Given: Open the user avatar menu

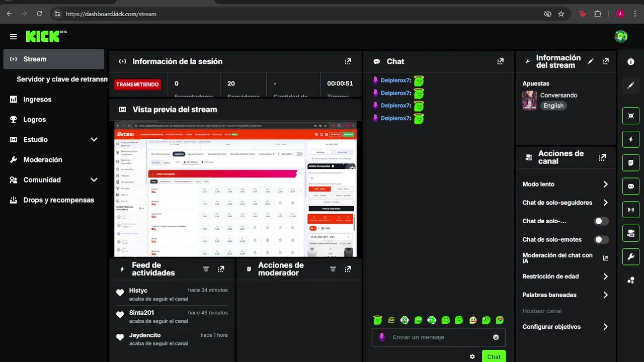Looking at the screenshot, I should [x=621, y=36].
